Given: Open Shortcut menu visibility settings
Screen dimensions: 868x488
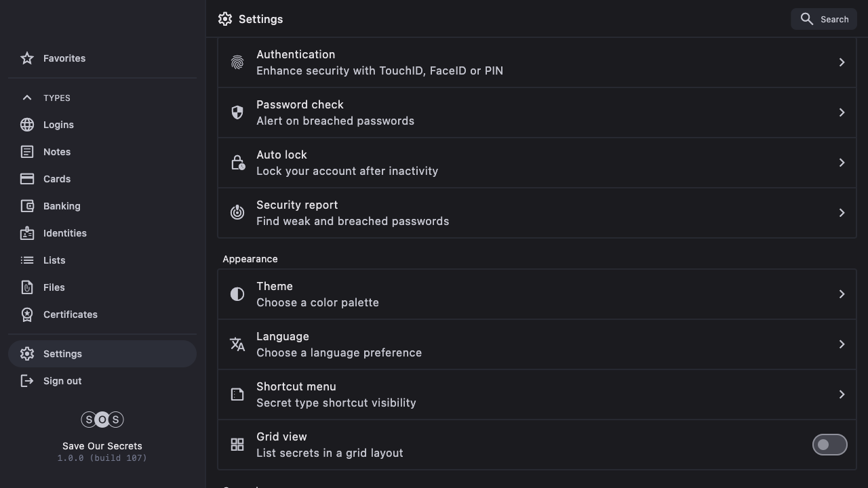Looking at the screenshot, I should (x=536, y=394).
